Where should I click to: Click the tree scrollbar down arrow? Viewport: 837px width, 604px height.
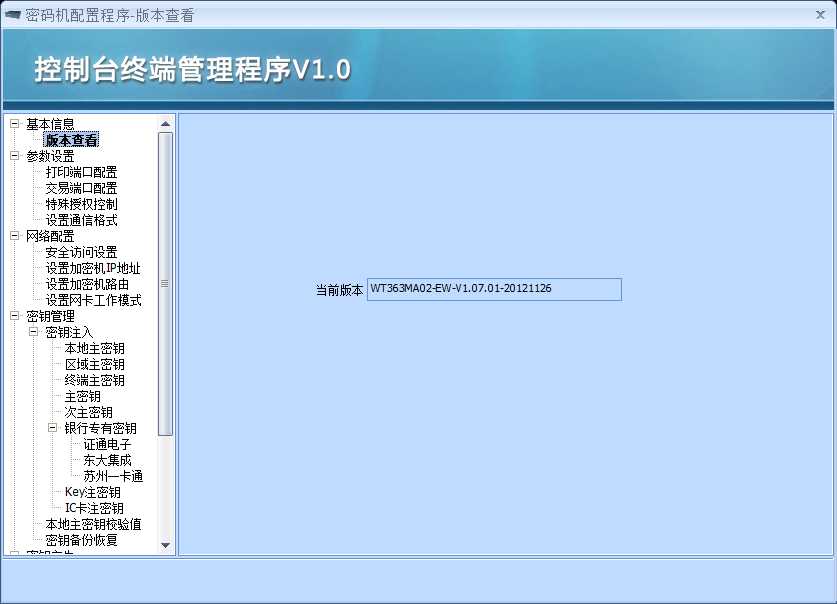tap(165, 545)
